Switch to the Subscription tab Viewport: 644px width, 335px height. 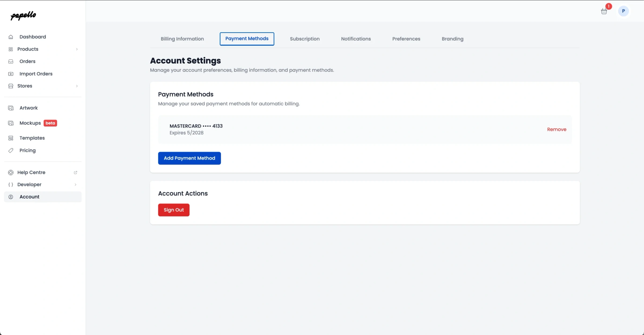tap(305, 39)
